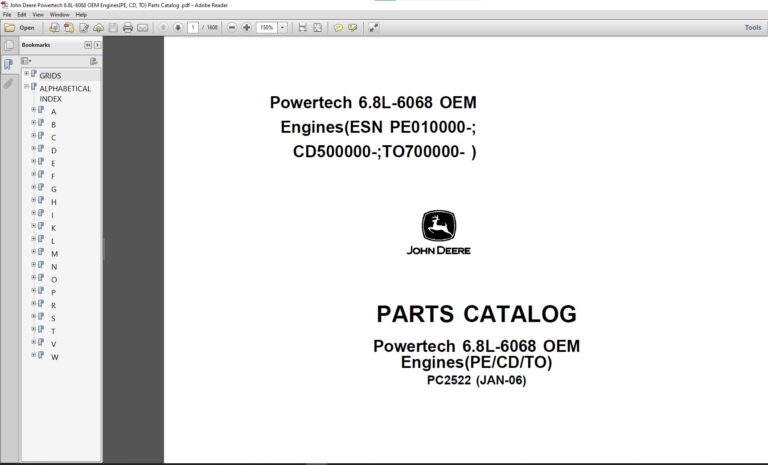Image resolution: width=768 pixels, height=465 pixels.
Task: Click the Open text button
Action: tap(27, 28)
